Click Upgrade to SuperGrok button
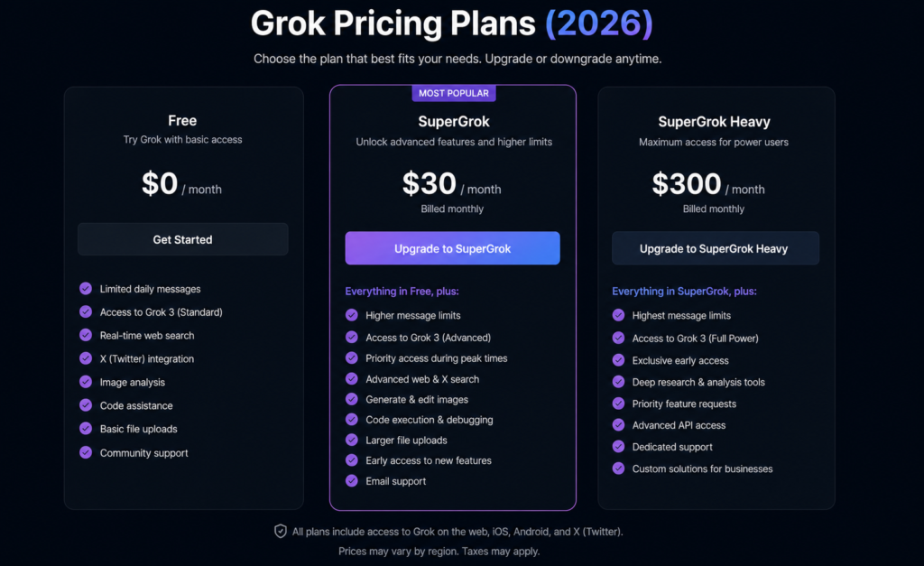924x566 pixels. tap(453, 248)
